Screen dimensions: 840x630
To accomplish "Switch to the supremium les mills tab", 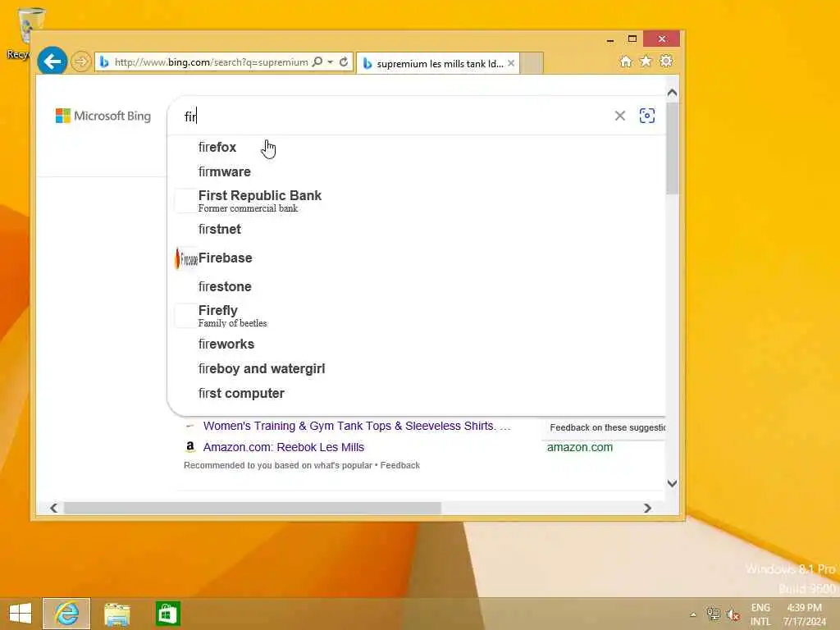I will (x=437, y=63).
